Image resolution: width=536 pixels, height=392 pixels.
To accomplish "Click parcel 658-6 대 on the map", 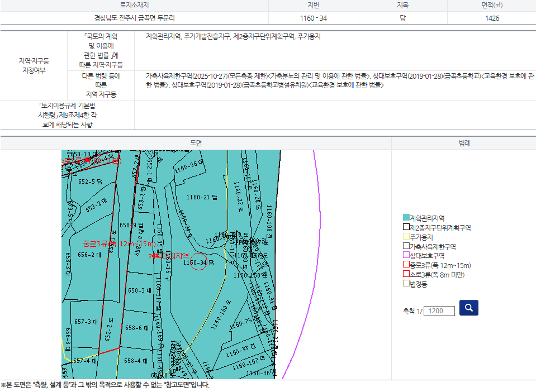I will (137, 328).
